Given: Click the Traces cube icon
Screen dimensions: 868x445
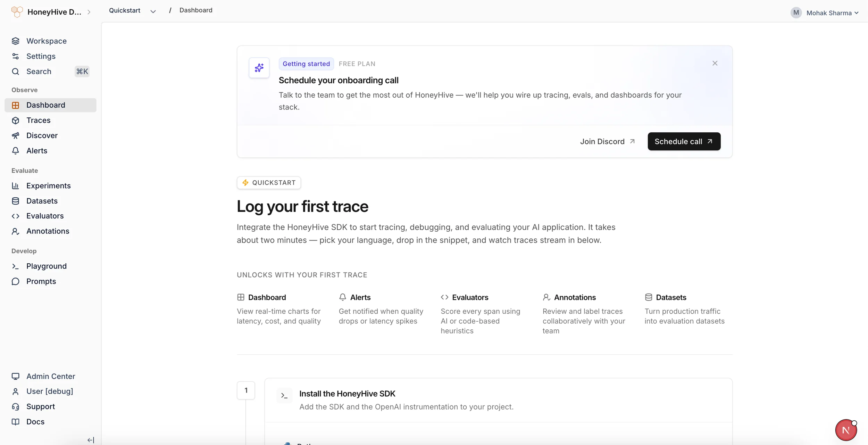Looking at the screenshot, I should coord(16,120).
